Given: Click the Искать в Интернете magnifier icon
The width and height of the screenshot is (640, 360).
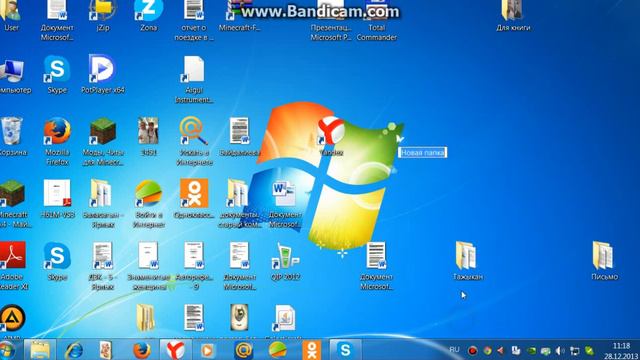Looking at the screenshot, I should pos(194,141).
